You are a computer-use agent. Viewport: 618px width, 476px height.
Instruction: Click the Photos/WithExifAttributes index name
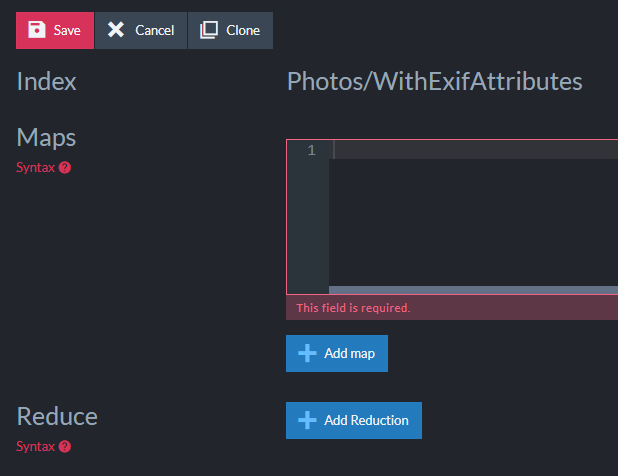[x=434, y=82]
